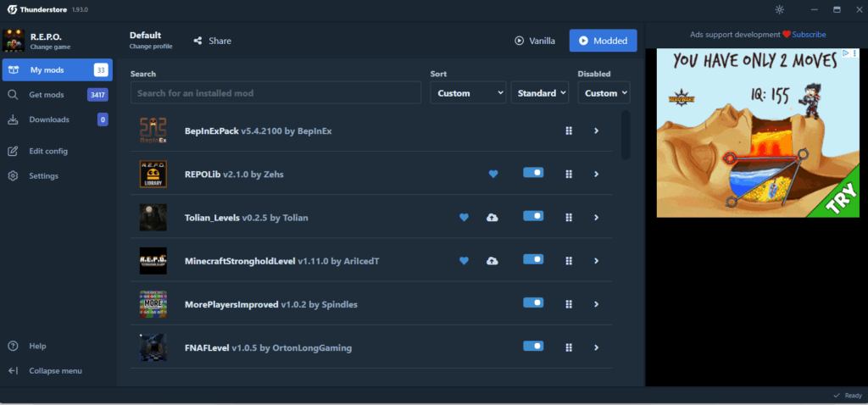This screenshot has width=868, height=405.
Task: Click the installed mod search field
Action: [275, 93]
